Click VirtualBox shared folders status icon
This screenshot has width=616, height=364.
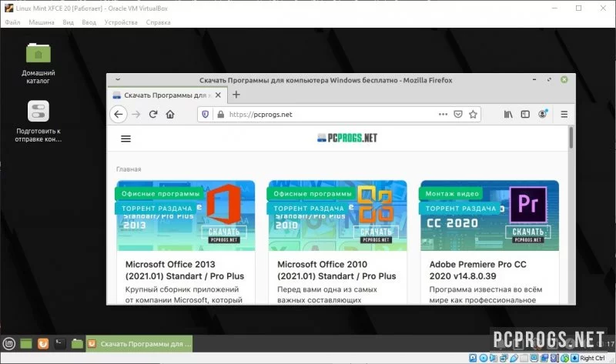[524, 358]
